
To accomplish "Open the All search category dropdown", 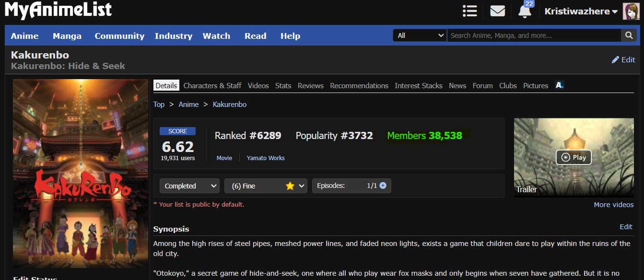I will coord(420,35).
